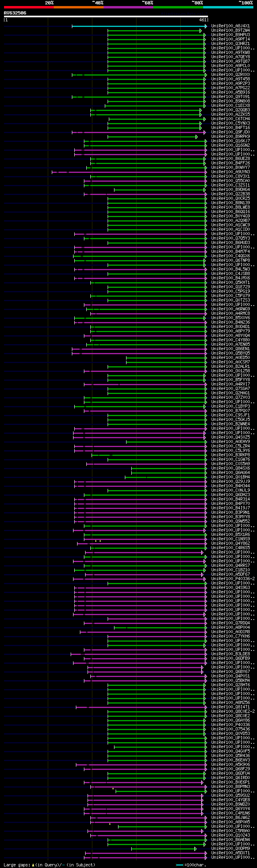Click the white query ruler bar under AV632506
Screen dimensions: 257x868
(x=106, y=17)
